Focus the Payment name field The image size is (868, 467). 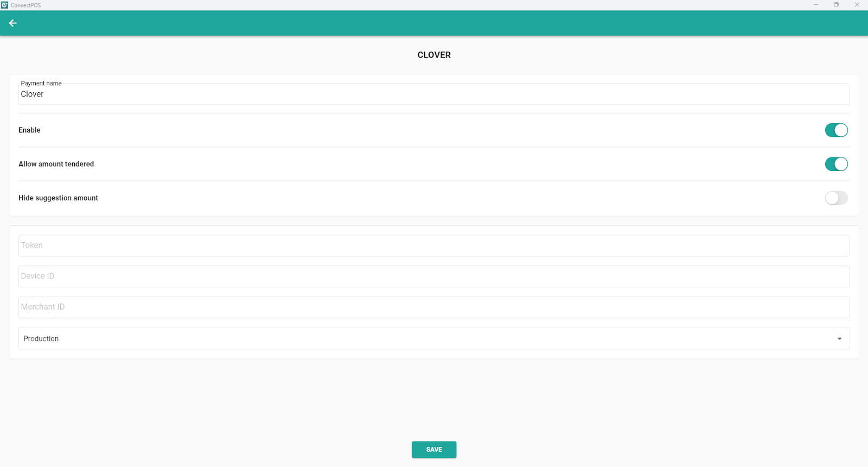434,94
